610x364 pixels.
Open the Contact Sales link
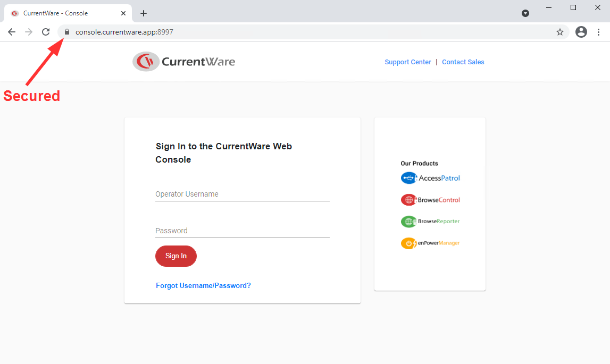tap(463, 62)
